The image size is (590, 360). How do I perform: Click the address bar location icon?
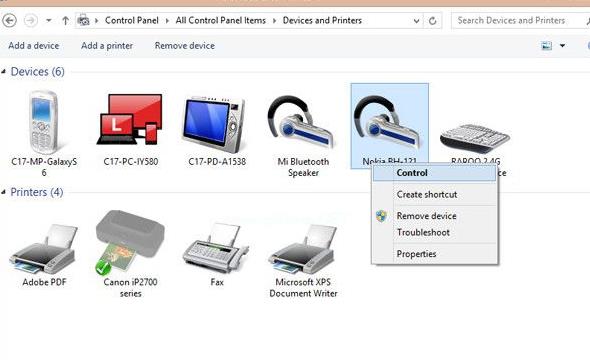[83, 20]
